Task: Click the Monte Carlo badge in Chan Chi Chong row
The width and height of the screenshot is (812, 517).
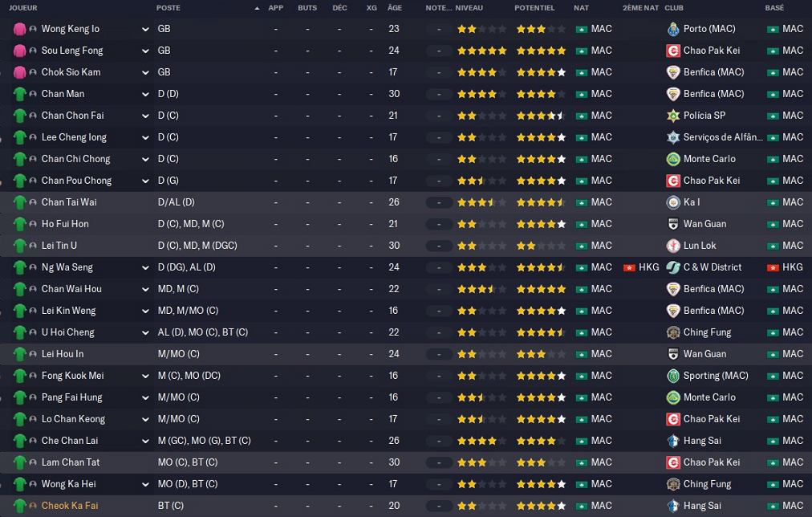Action: (672, 159)
